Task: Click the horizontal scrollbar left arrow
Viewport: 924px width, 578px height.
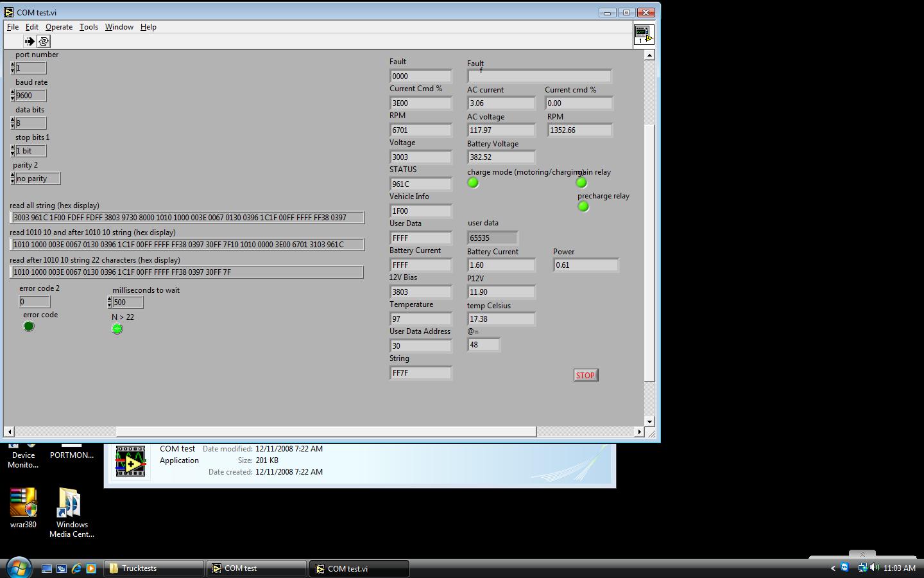Action: click(9, 432)
